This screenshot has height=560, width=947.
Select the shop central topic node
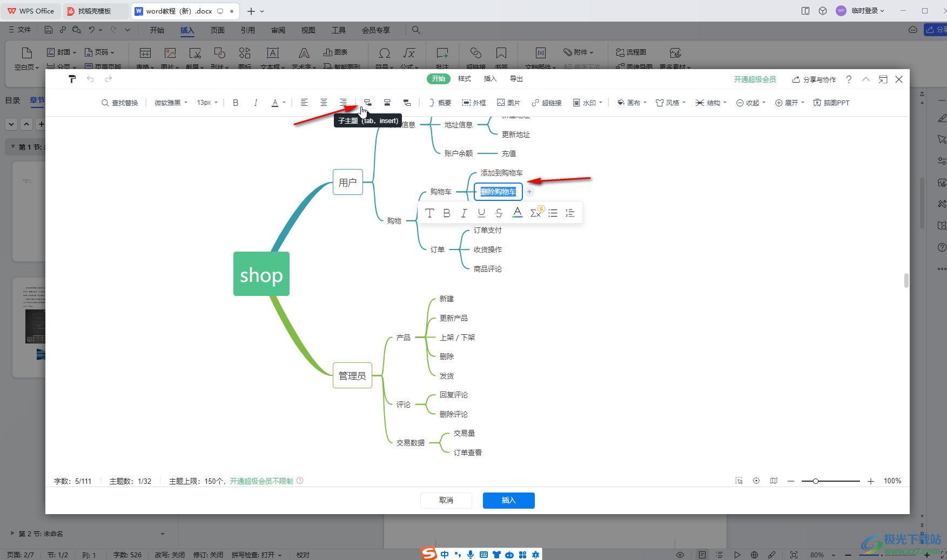261,274
